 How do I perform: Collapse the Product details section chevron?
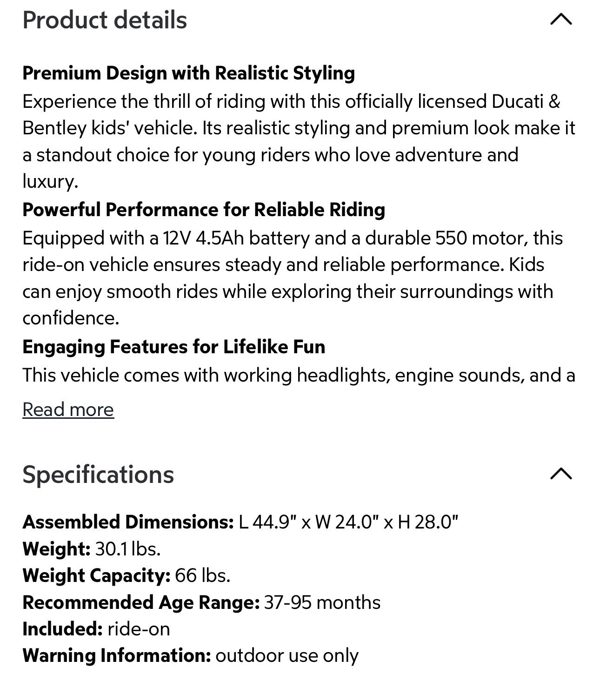pos(561,20)
